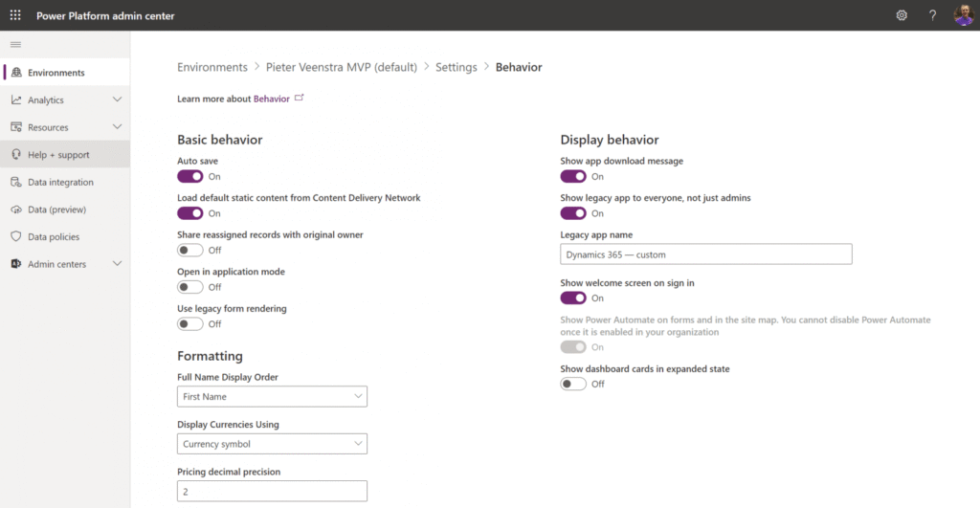Open Help + support in the sidebar
The width and height of the screenshot is (980, 508).
(x=65, y=154)
